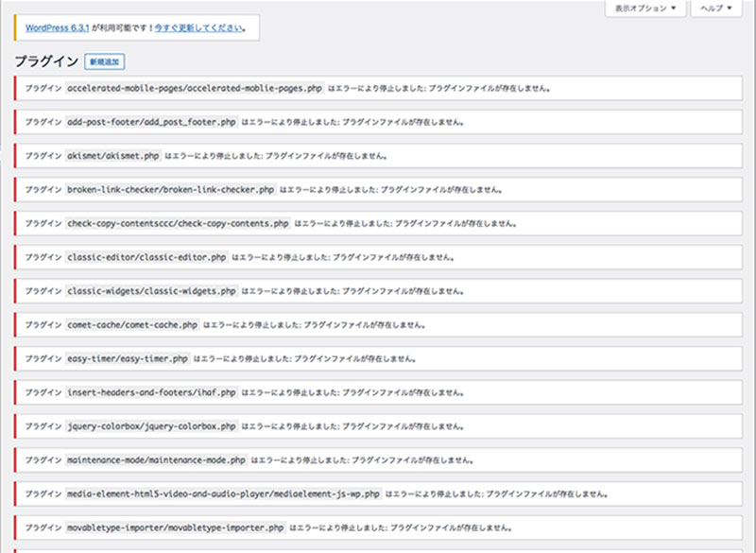Select the broken-link-checker.php error notice

tap(378, 190)
